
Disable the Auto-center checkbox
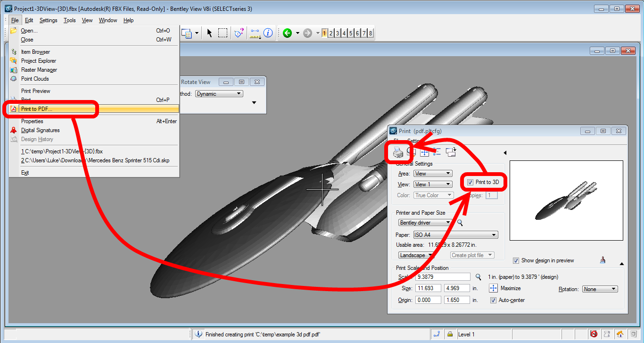pos(493,300)
